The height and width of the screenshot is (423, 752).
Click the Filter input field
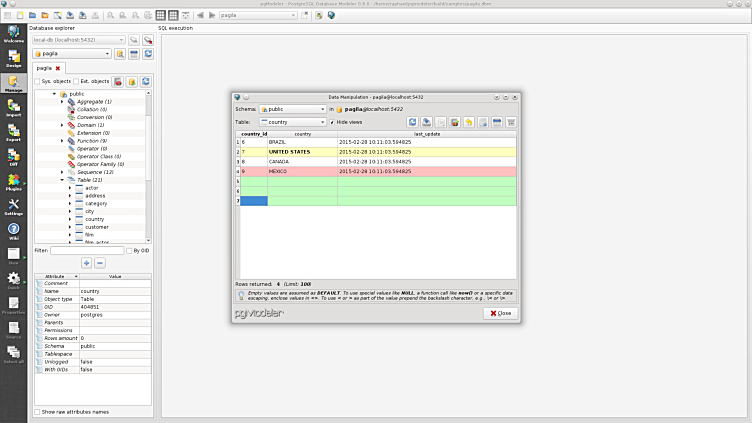pyautogui.click(x=87, y=250)
